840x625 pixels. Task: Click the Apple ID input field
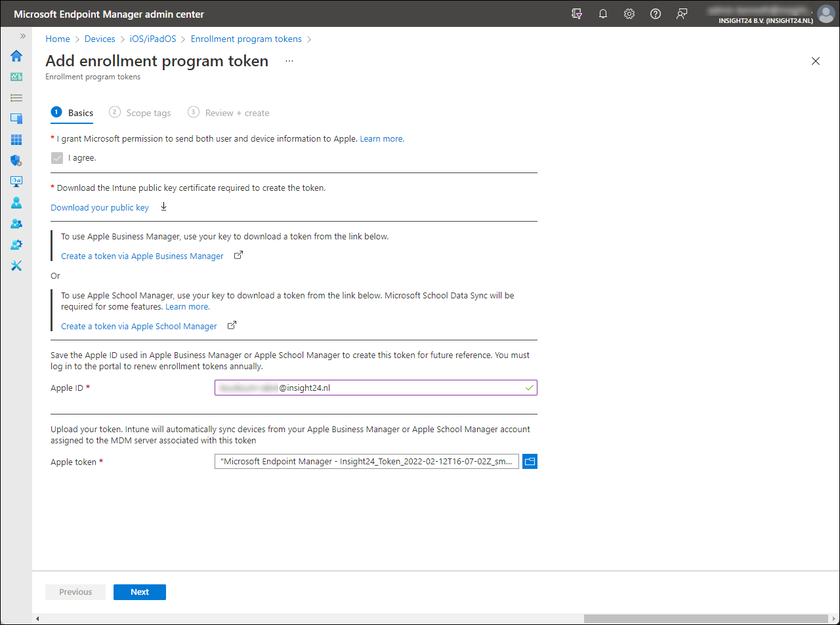coord(376,388)
